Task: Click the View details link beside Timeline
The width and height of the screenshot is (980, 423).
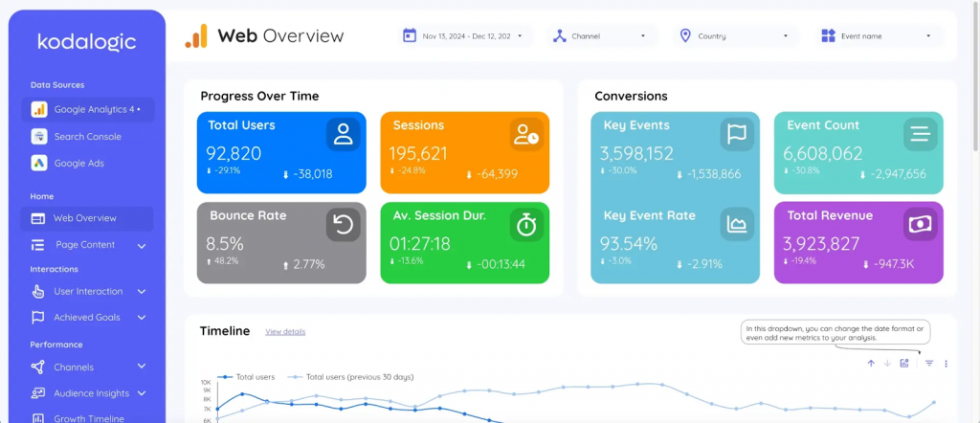Action: pos(285,332)
